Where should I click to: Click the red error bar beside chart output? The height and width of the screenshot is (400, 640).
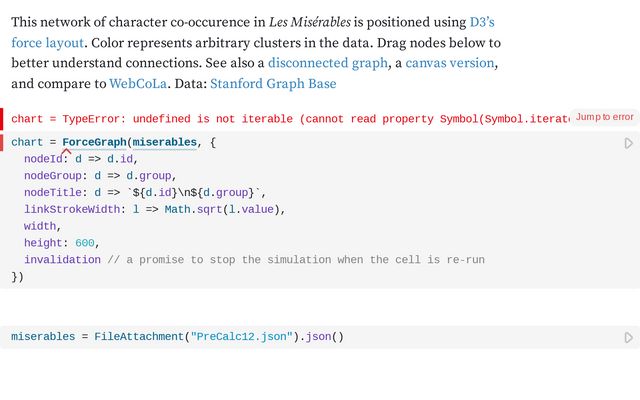[x=2, y=119]
